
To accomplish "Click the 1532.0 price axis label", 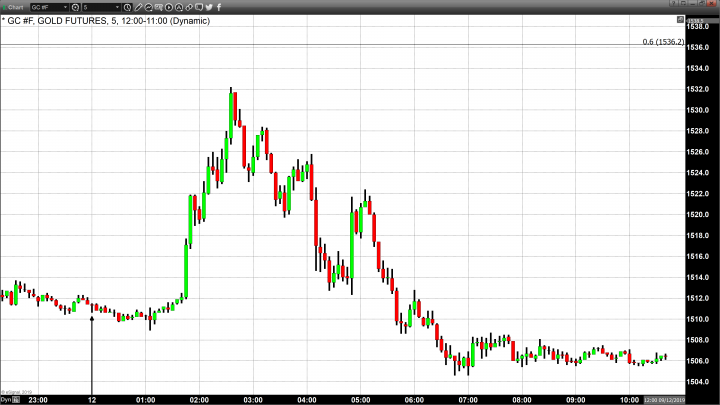I will [698, 89].
